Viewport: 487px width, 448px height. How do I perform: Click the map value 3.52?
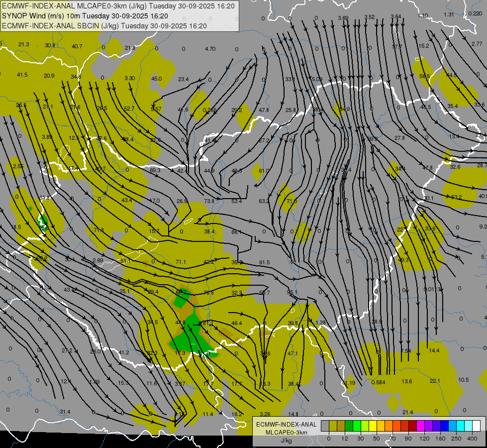pyautogui.click(x=370, y=17)
